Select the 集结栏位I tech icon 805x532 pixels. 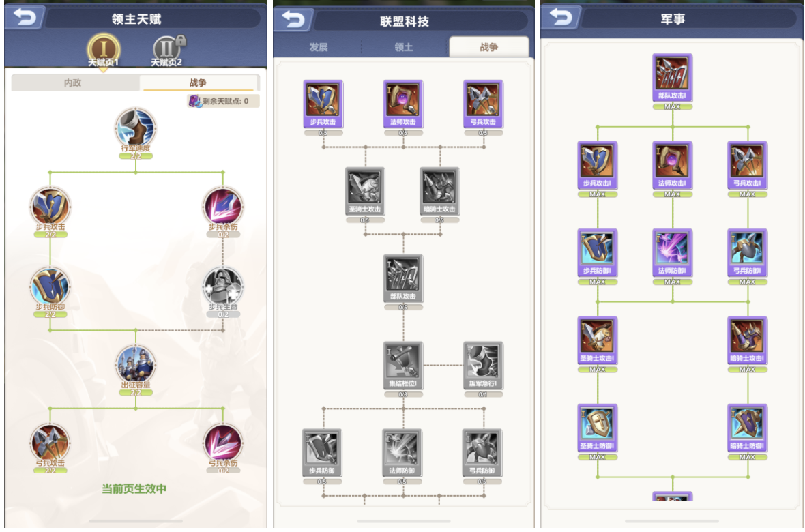(x=403, y=366)
